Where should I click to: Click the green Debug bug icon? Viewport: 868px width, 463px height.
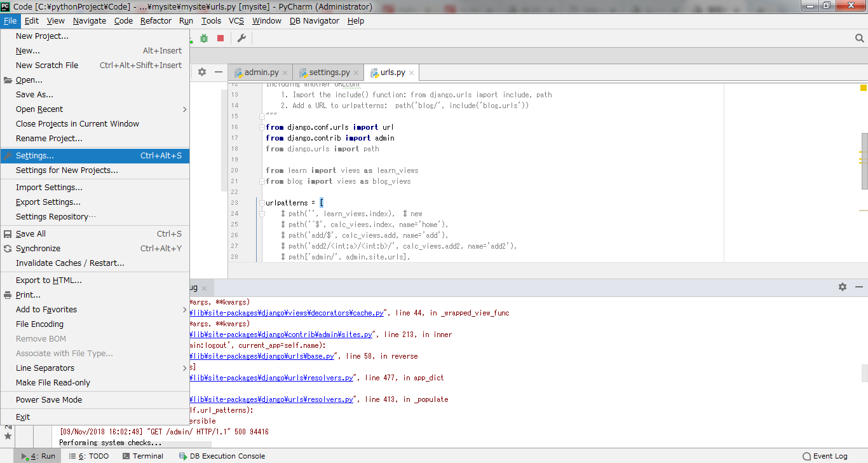[204, 38]
